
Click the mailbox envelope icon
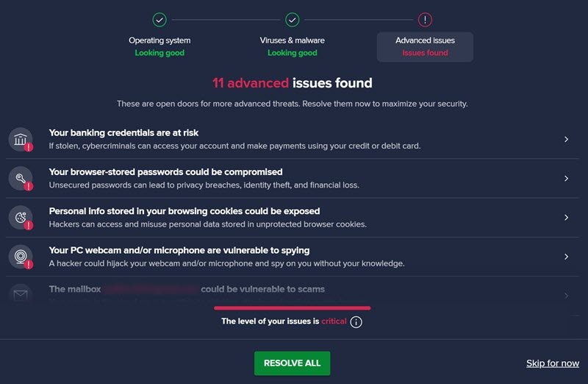click(x=20, y=295)
